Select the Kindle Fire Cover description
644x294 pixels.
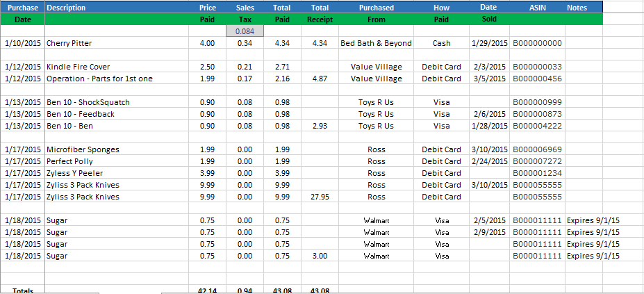pos(117,67)
